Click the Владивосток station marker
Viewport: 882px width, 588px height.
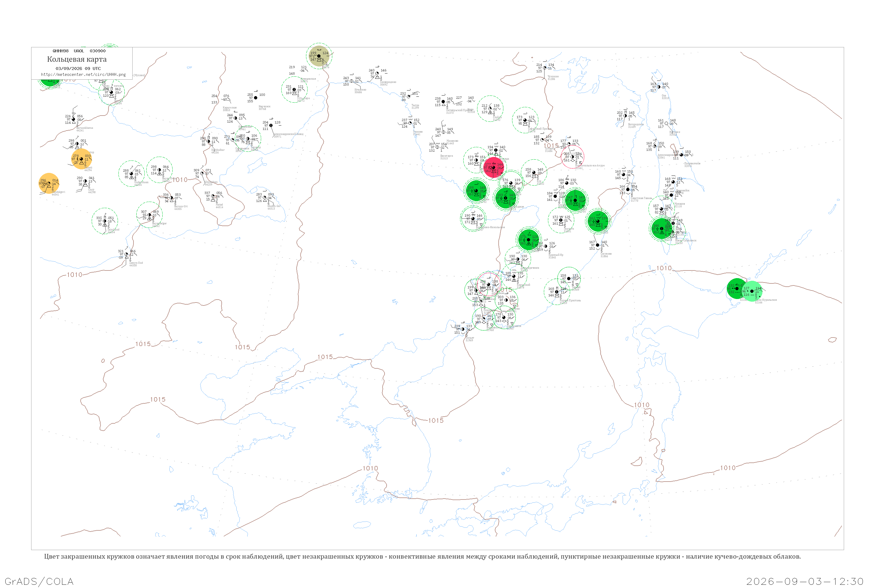pos(484,319)
